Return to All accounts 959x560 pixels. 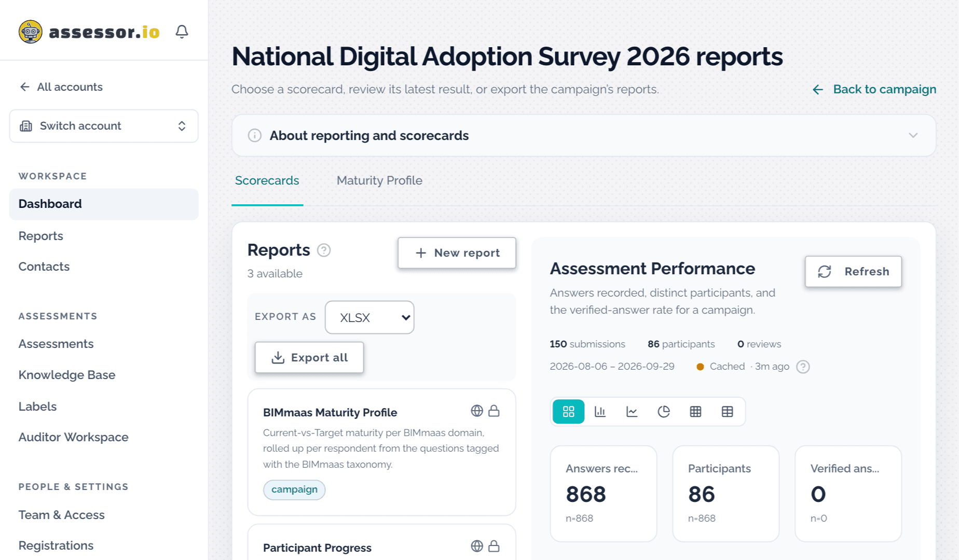coord(61,87)
